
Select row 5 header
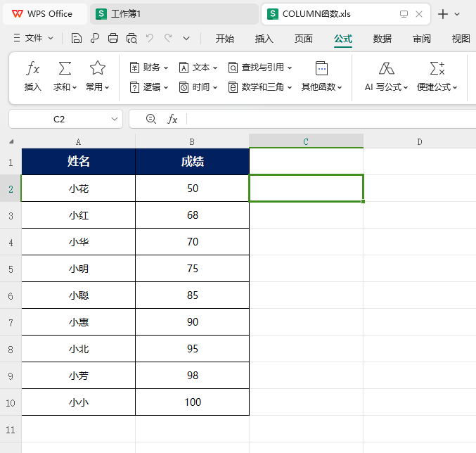11,269
